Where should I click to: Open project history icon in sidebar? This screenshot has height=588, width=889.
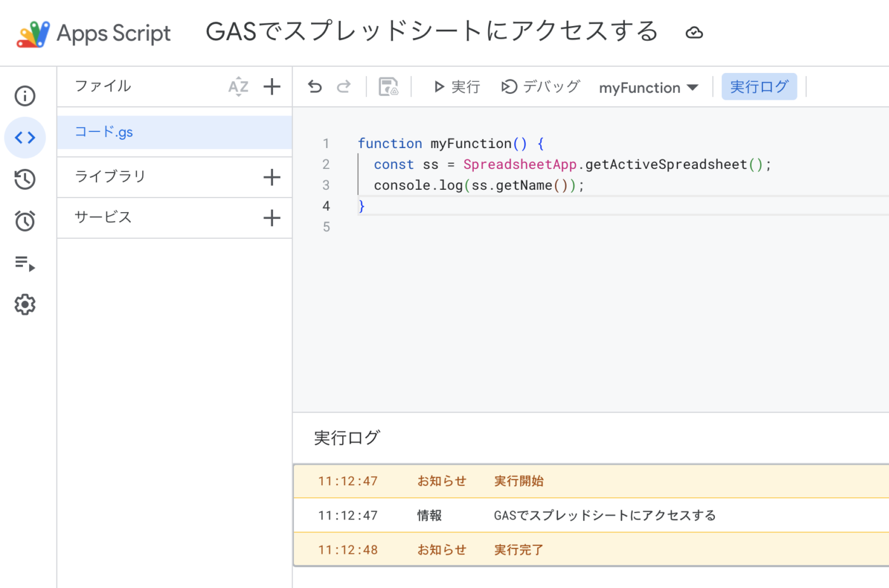pos(25,179)
